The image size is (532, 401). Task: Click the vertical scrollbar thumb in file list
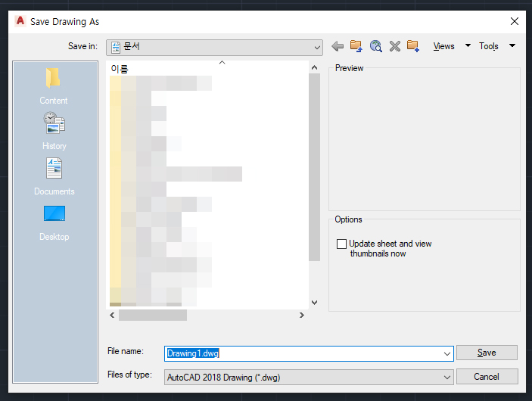315,167
